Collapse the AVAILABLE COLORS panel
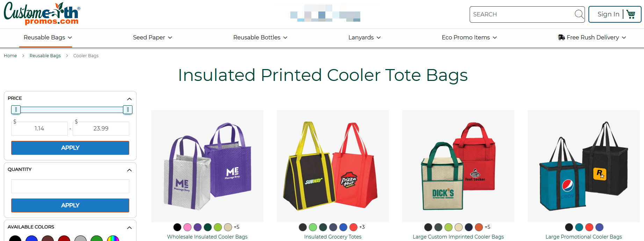Image resolution: width=644 pixels, height=241 pixels. click(x=129, y=227)
